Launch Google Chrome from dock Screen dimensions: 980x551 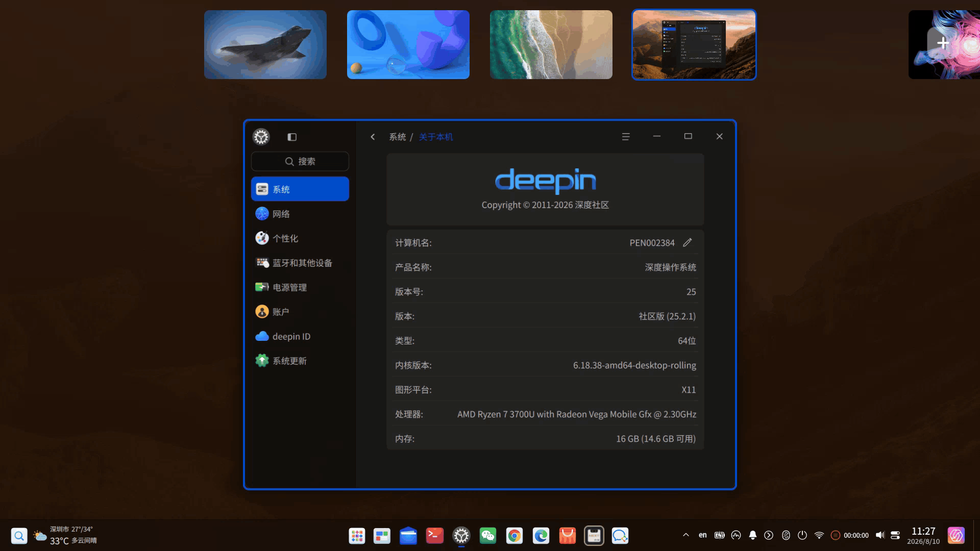point(514,536)
